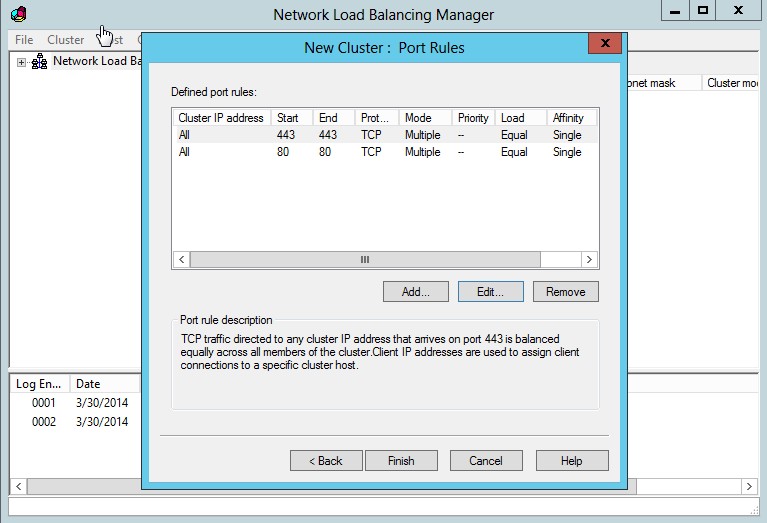Screen dimensions: 767x523
Task: Select the Network Load Balancing Clusters tree icon
Action: click(40, 62)
